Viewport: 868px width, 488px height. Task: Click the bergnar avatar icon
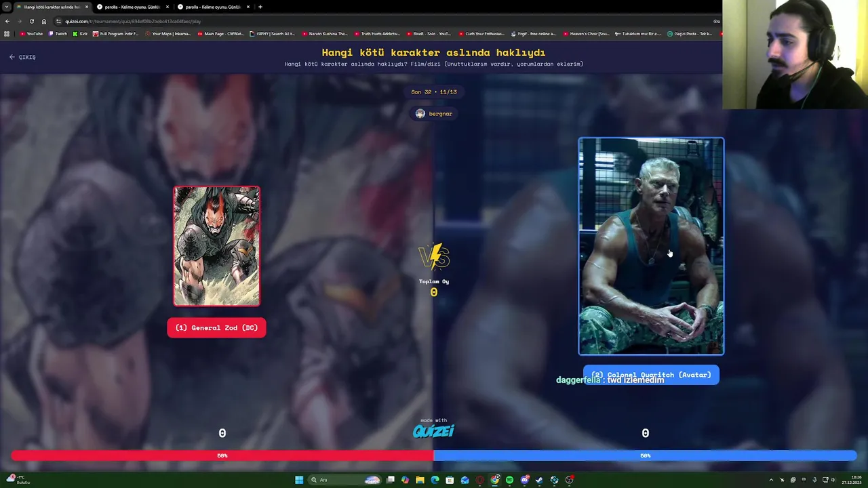[x=420, y=114]
